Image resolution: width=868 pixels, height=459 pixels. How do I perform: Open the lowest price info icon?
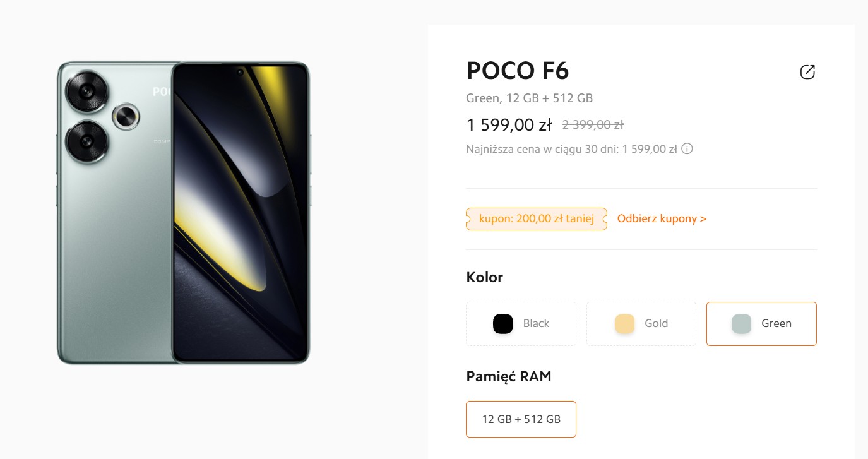tap(687, 149)
